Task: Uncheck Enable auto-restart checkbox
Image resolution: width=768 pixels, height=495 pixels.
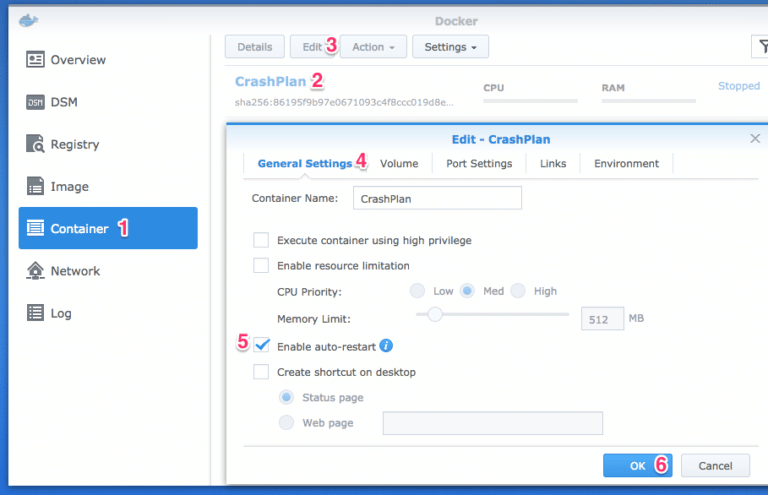Action: pyautogui.click(x=262, y=346)
